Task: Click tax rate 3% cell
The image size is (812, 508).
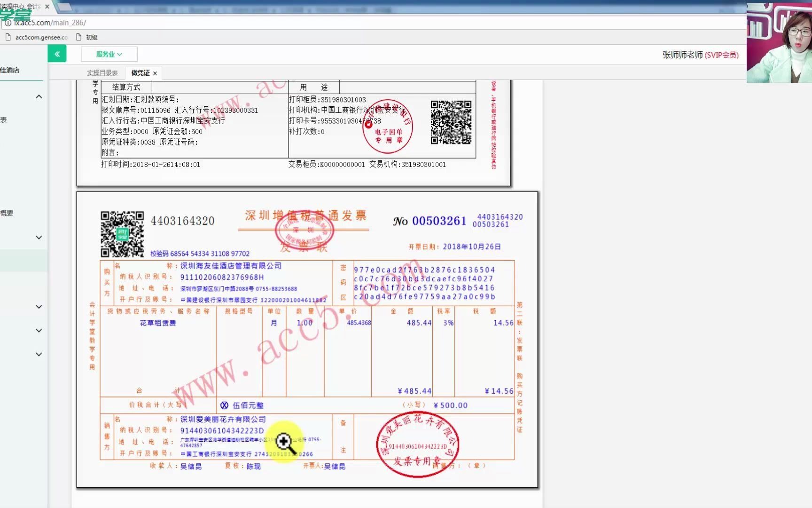Action: point(449,323)
